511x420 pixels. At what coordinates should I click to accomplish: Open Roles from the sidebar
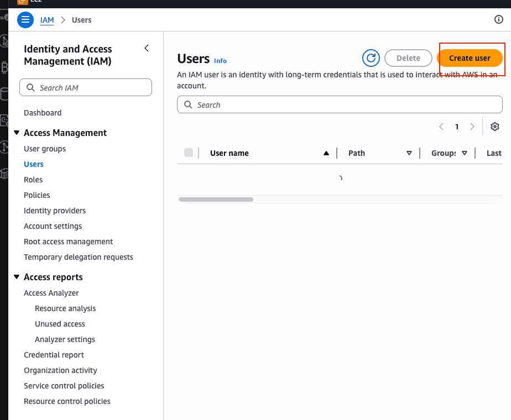click(x=33, y=179)
